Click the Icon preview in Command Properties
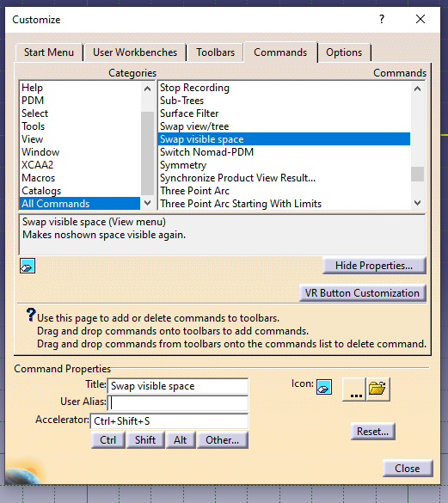 tap(324, 387)
